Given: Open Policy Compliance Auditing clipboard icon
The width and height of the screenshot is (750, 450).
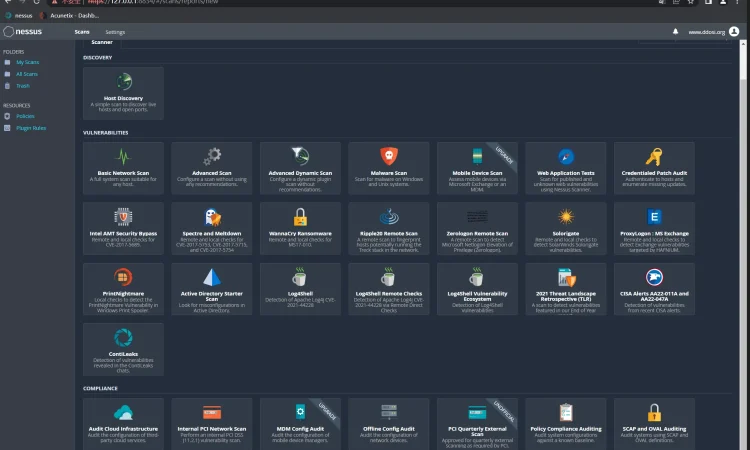Looking at the screenshot, I should click(566, 412).
